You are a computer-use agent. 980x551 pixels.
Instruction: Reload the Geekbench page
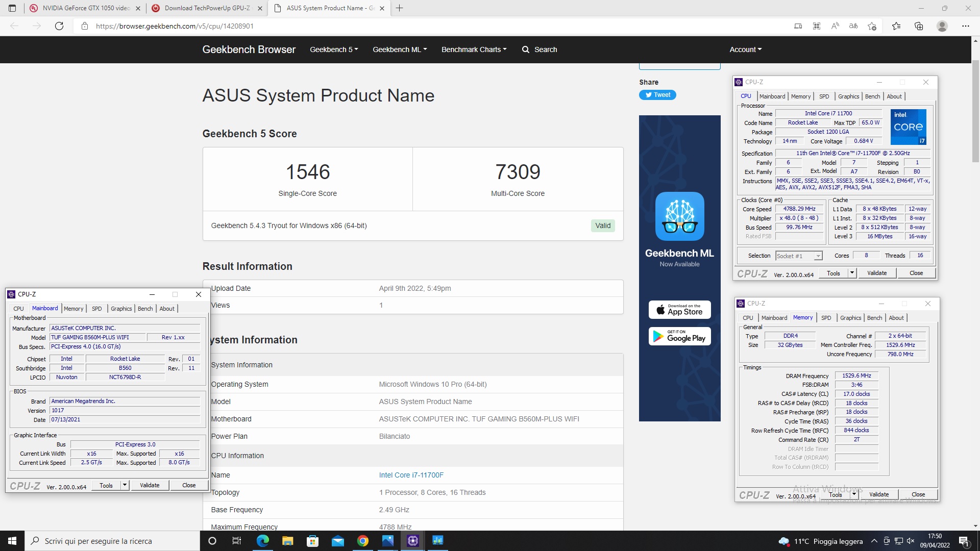pyautogui.click(x=59, y=26)
